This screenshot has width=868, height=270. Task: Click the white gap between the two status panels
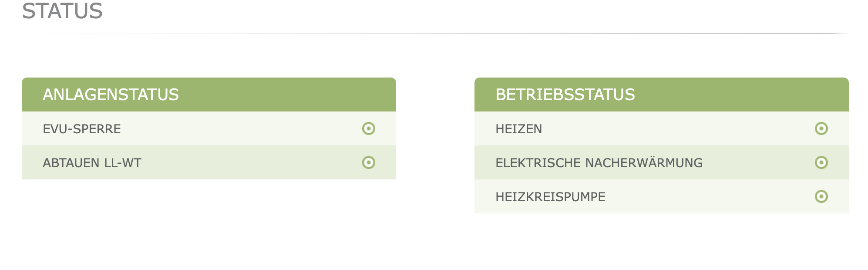435,144
